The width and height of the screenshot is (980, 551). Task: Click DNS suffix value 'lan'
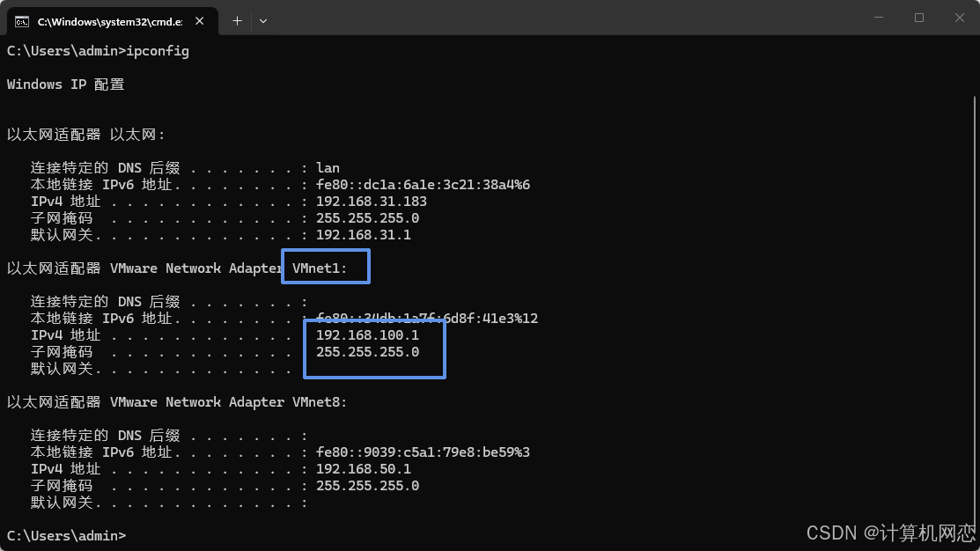click(x=328, y=168)
